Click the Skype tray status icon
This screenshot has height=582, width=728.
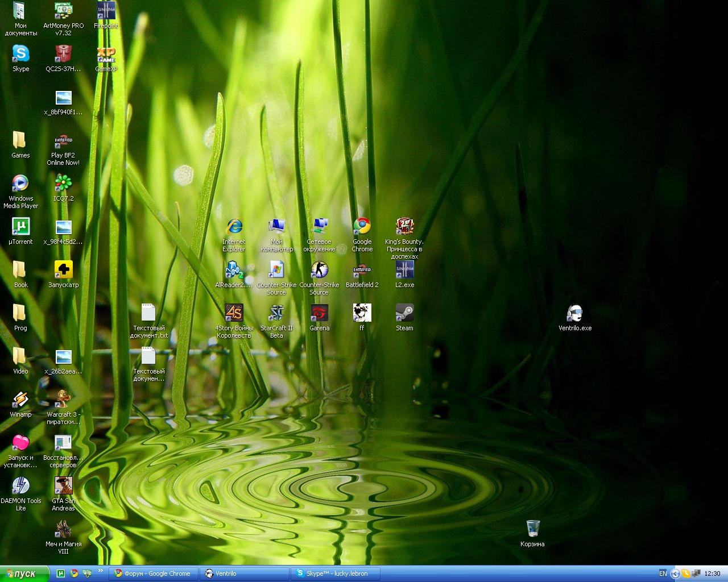click(686, 573)
